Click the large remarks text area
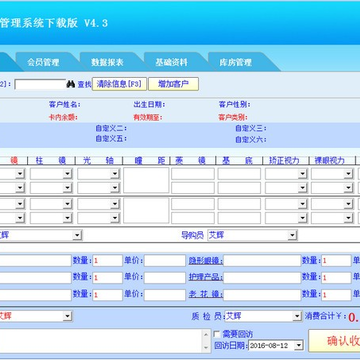Image resolution: width=360 pixels, height=360 pixels. [x=101, y=341]
